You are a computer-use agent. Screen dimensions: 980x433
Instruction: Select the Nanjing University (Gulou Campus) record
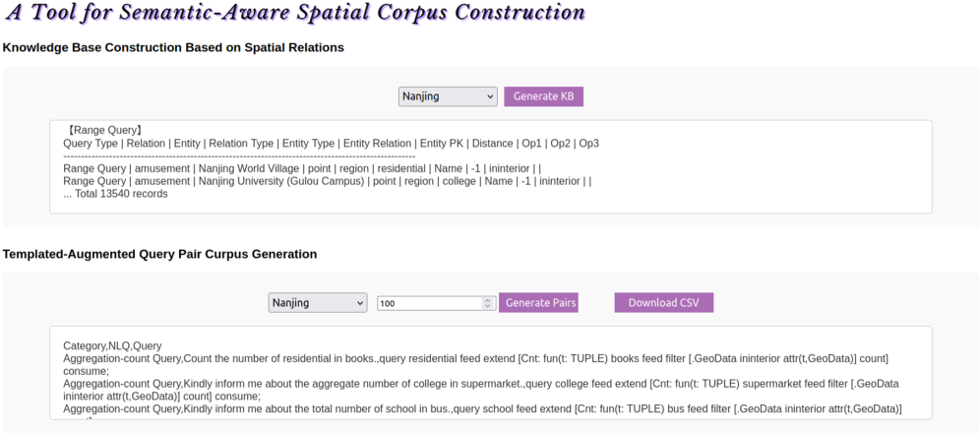[x=327, y=181]
